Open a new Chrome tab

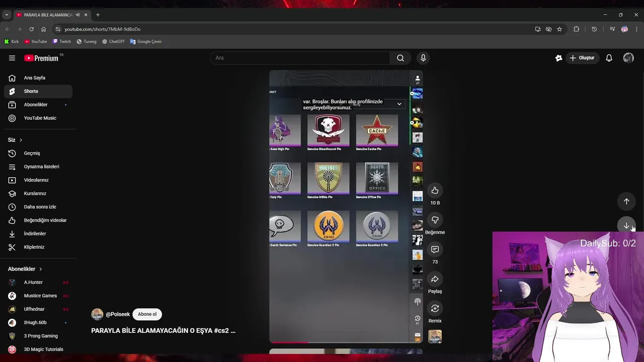(x=98, y=15)
